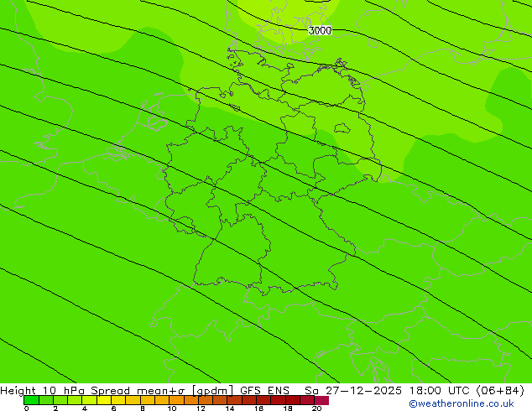This screenshot has width=532, height=411.
Task: Click the 'GFS ENS' model label
Action: tap(264, 391)
